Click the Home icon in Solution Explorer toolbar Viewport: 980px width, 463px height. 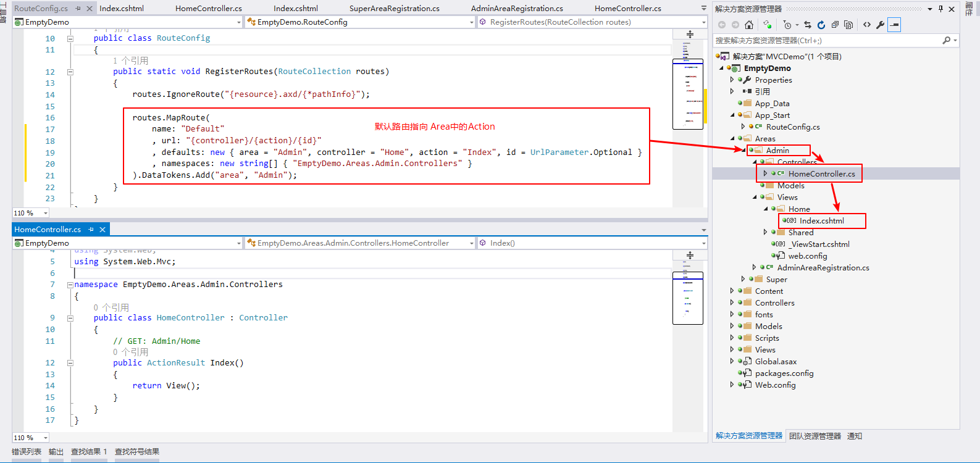click(x=749, y=25)
